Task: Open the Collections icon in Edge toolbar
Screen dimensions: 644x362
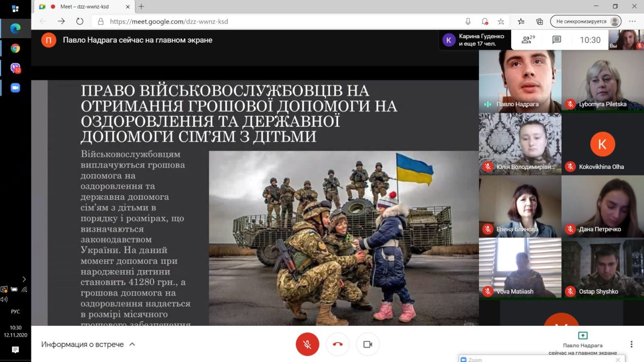Action: point(540,22)
